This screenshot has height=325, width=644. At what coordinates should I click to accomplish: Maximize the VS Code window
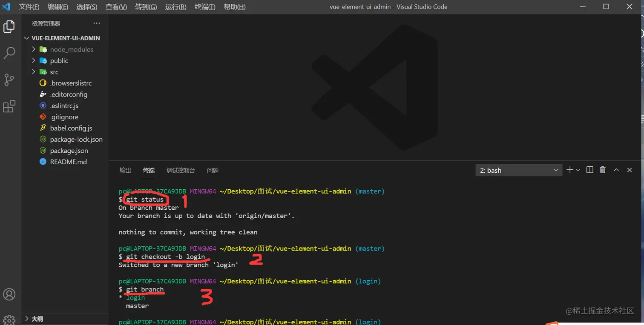pyautogui.click(x=606, y=7)
